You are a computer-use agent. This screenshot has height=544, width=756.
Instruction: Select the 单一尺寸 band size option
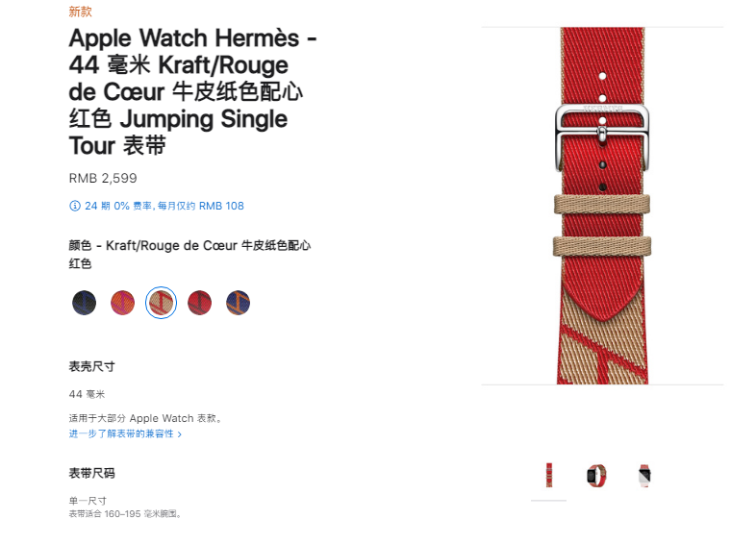(x=88, y=501)
